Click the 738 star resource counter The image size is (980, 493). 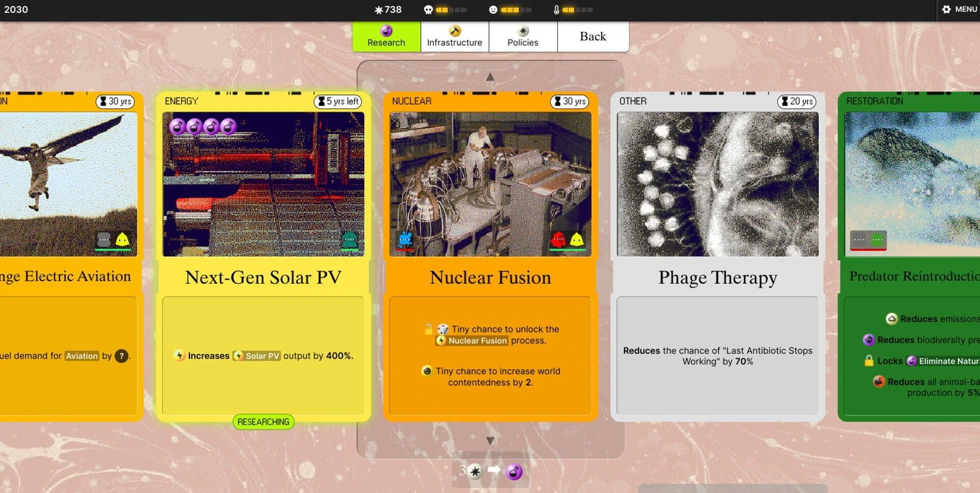(x=388, y=9)
